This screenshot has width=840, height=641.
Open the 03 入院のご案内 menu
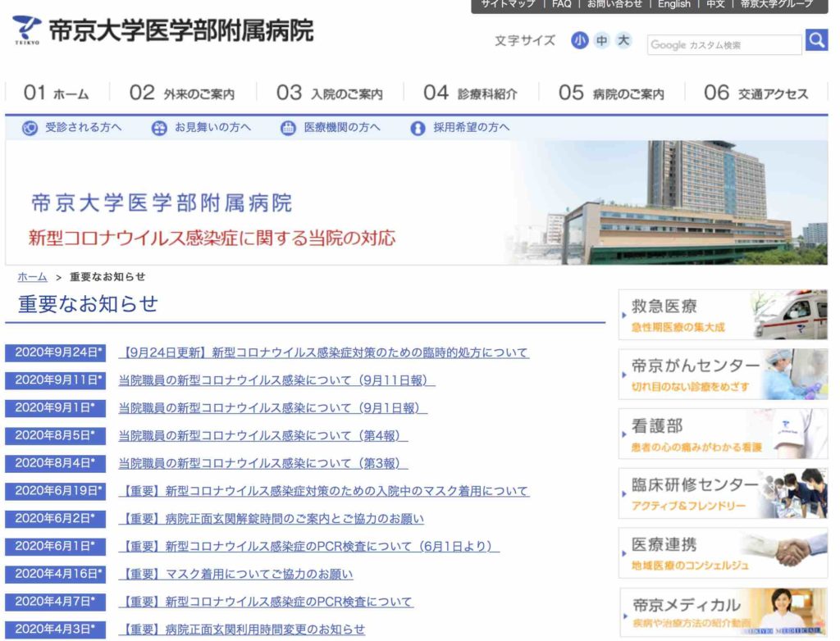tap(330, 93)
